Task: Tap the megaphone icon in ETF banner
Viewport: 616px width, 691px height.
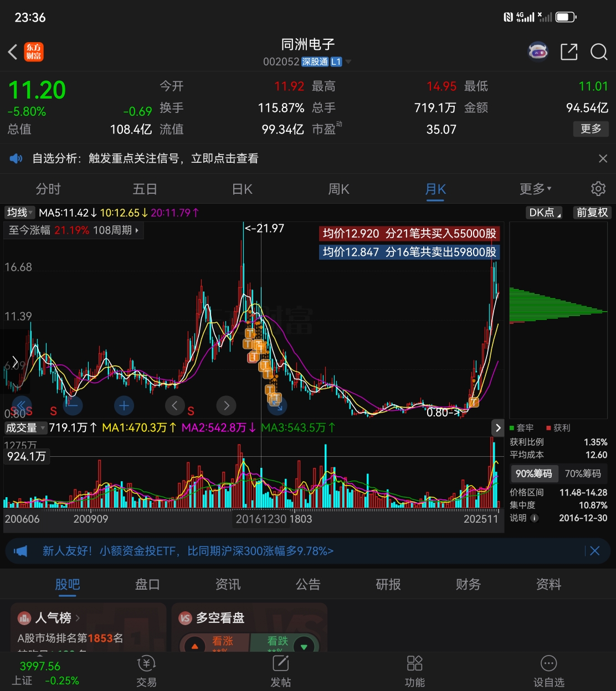Action: (x=20, y=551)
